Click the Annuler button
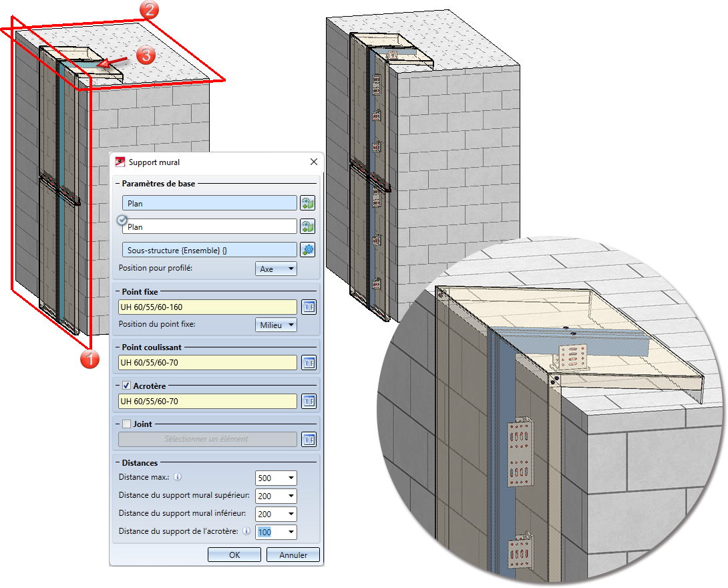The image size is (728, 588). (x=293, y=555)
